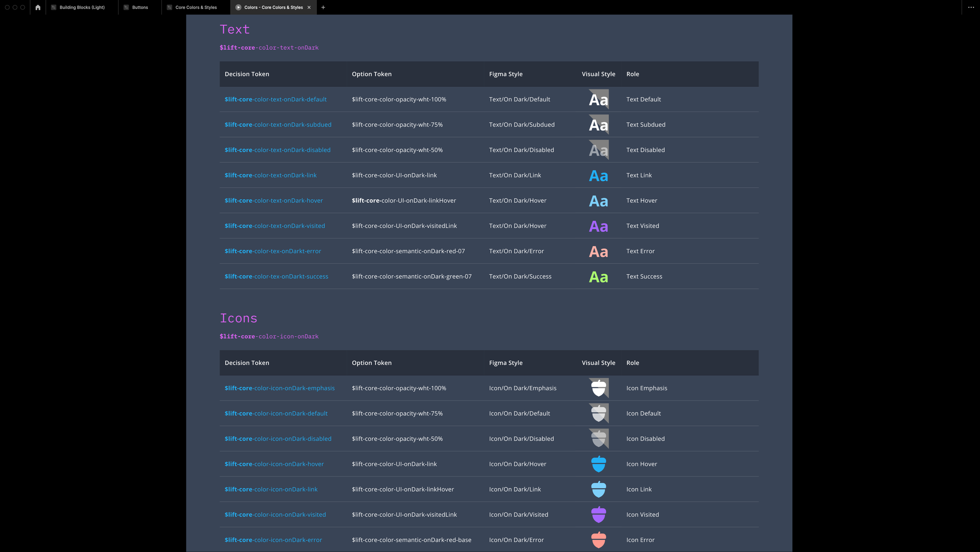Click the white Icon Emphasis acorn swatch
This screenshot has height=552, width=980.
pyautogui.click(x=598, y=388)
